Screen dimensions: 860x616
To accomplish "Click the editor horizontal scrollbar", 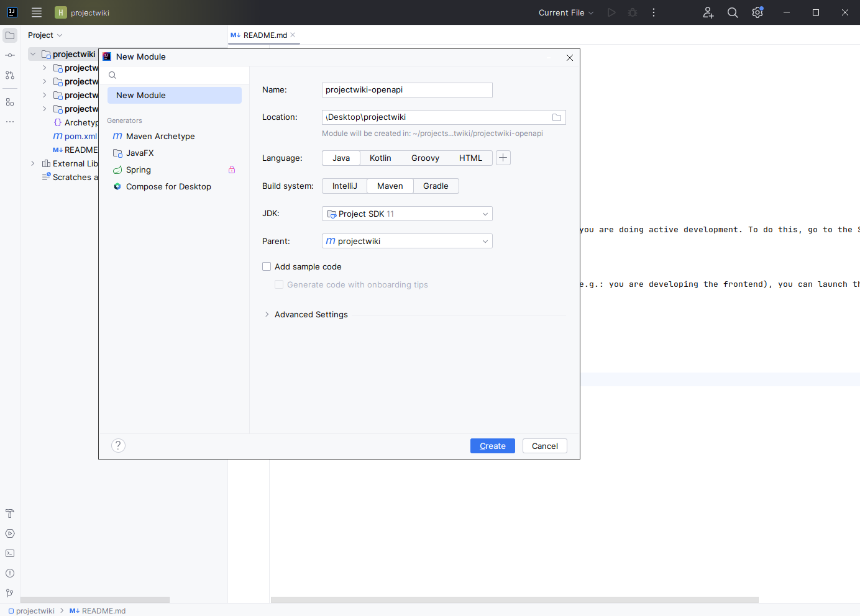I will point(515,600).
